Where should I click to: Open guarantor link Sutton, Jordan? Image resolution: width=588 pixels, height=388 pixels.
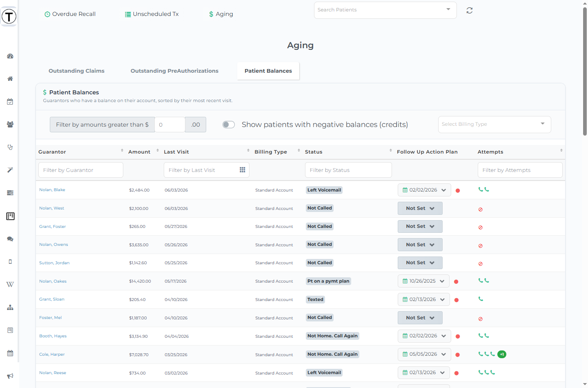[54, 263]
